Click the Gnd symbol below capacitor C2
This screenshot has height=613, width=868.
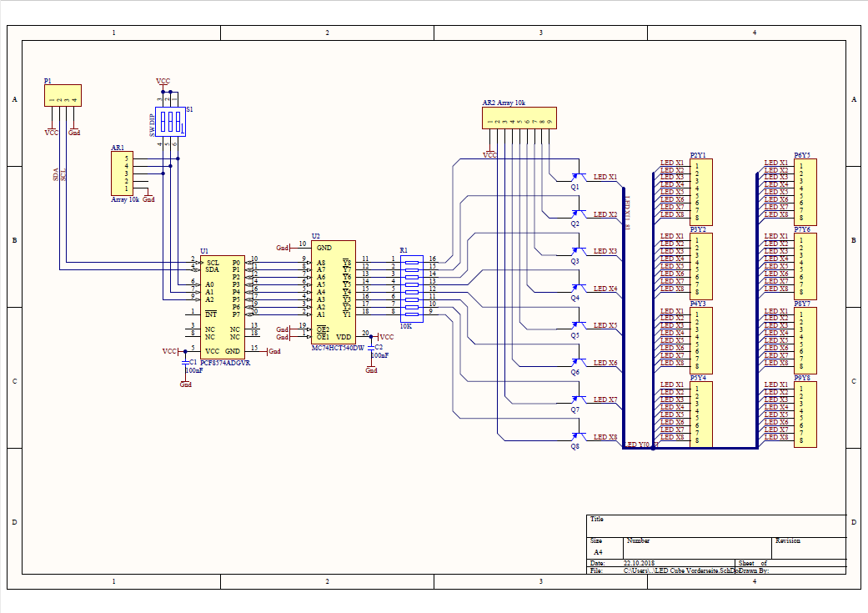371,369
